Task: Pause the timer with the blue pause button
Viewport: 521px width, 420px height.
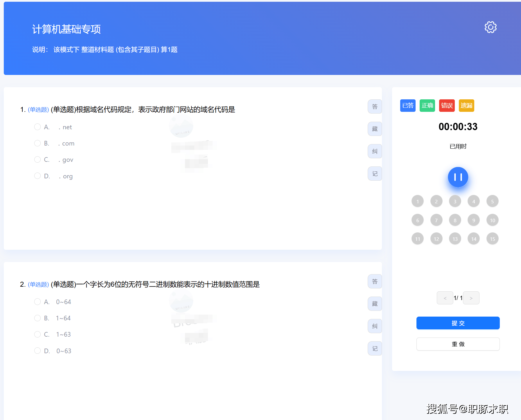Action: point(458,177)
